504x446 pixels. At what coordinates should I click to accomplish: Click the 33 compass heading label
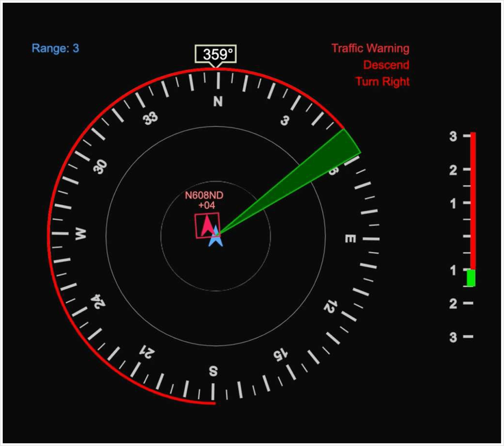(x=150, y=118)
